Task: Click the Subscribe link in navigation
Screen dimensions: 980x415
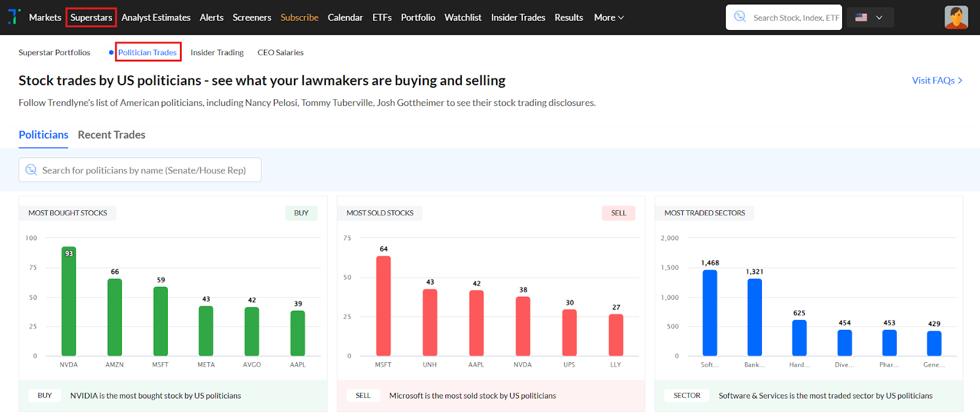Action: pos(300,17)
